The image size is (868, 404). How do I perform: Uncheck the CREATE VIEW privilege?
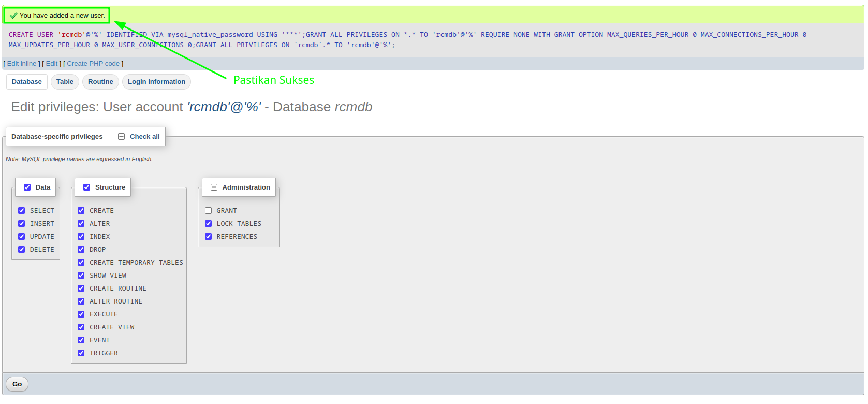(x=81, y=327)
